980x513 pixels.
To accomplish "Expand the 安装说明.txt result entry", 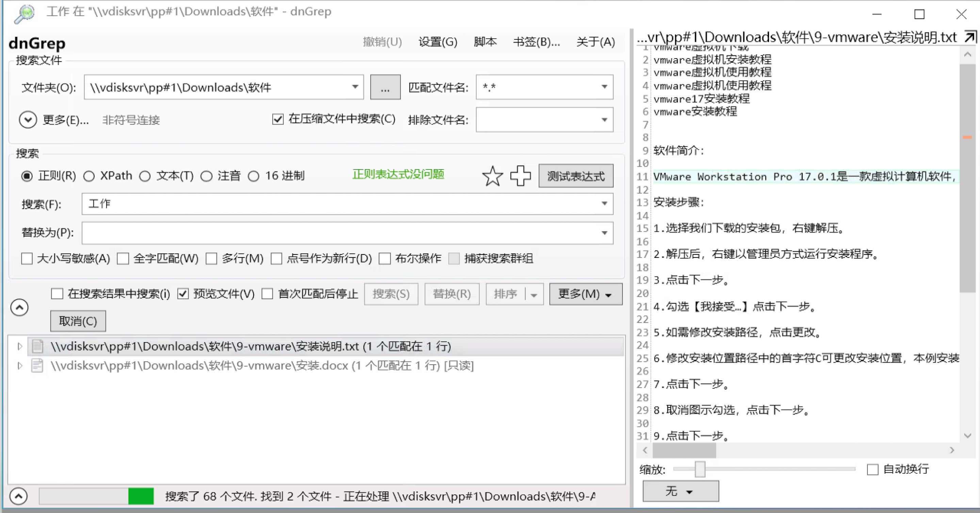I will click(19, 346).
